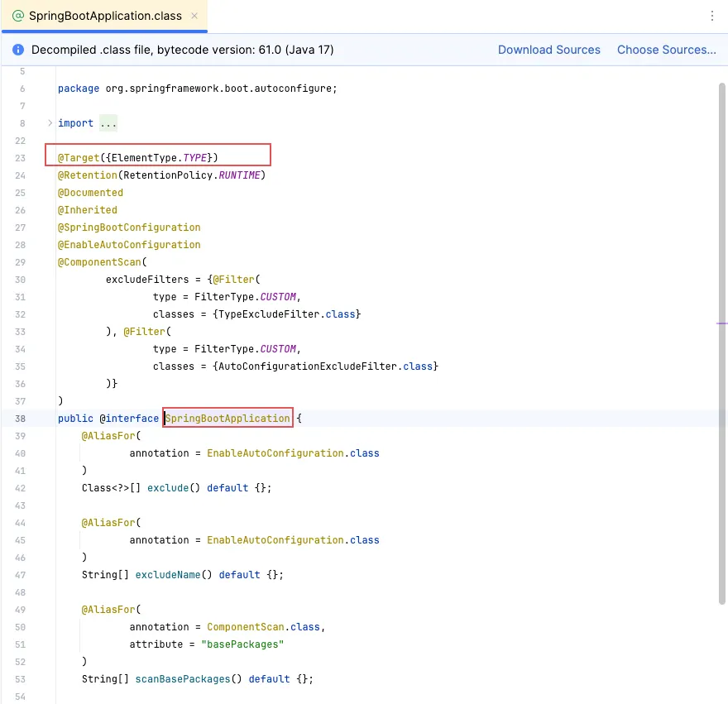Click the folded imports placeholder dots
Image resolution: width=728 pixels, height=704 pixels.
click(x=108, y=122)
